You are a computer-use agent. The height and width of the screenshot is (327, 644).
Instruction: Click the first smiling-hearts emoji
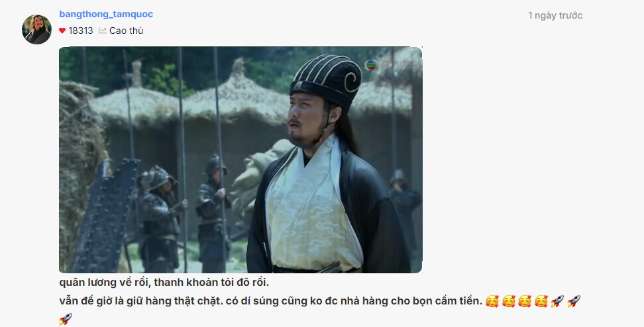[492, 301]
